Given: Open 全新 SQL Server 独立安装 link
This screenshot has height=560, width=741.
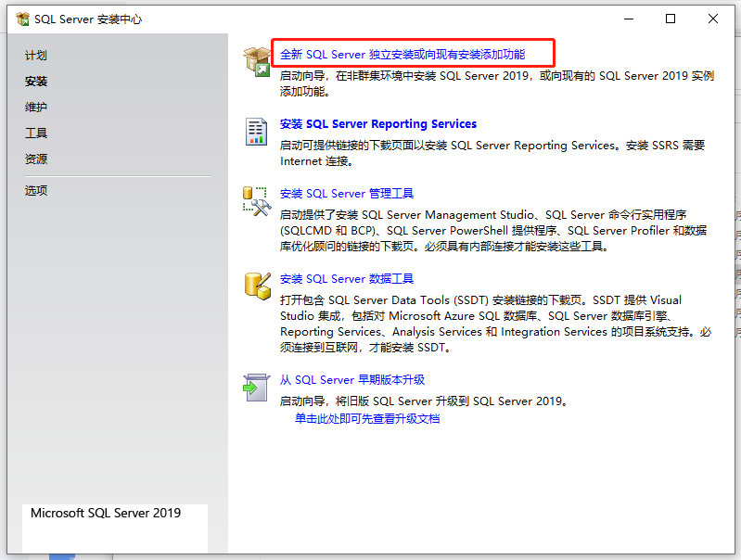Looking at the screenshot, I should point(402,55).
